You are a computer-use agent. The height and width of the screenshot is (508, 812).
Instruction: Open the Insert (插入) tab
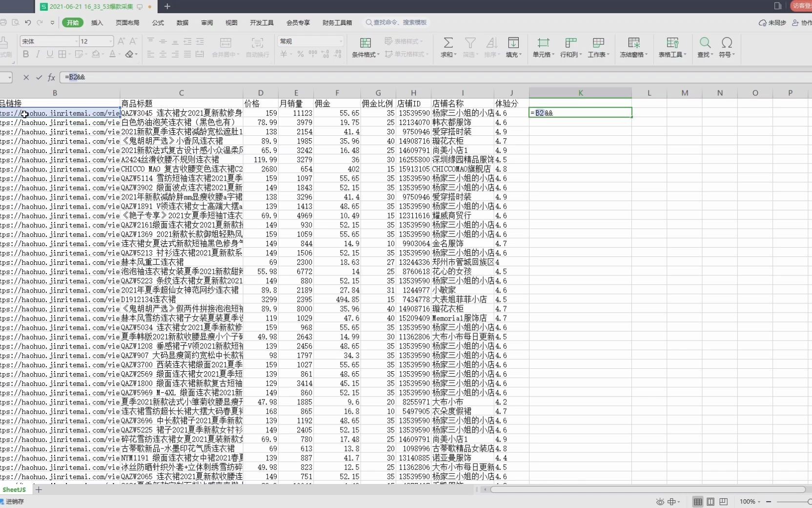97,22
